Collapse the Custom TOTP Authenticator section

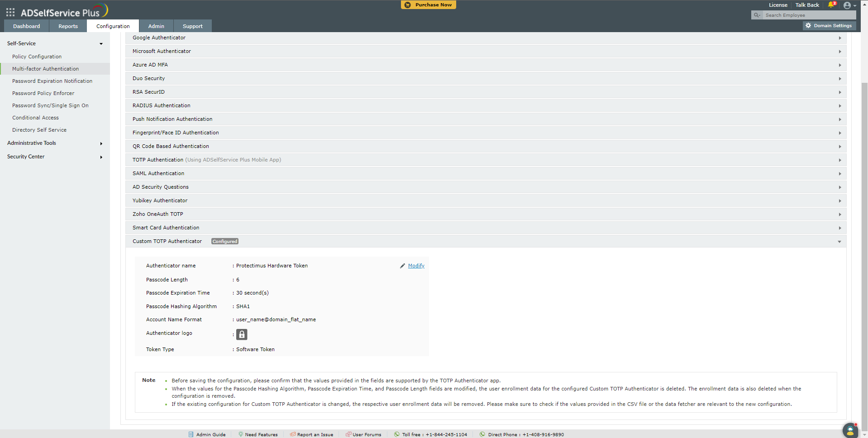486,241
